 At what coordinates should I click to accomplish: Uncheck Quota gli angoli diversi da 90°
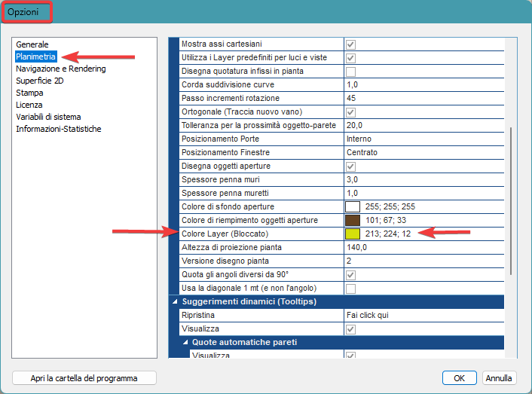point(350,275)
